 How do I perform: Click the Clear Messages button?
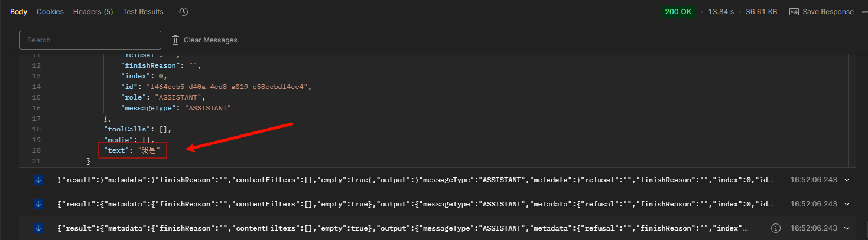click(x=210, y=40)
